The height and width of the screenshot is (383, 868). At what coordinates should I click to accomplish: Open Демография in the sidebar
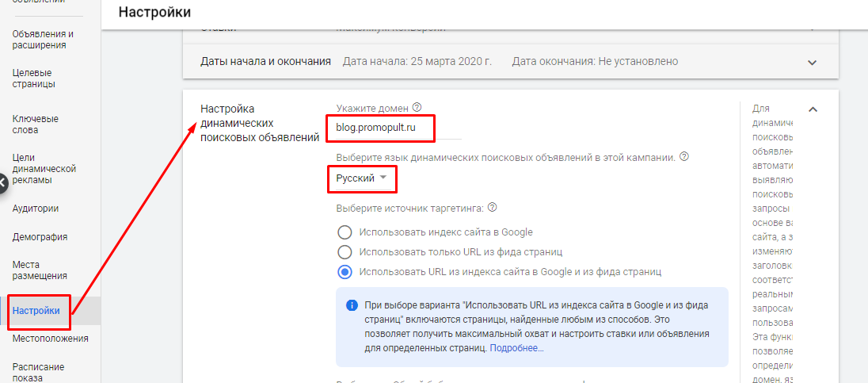40,237
